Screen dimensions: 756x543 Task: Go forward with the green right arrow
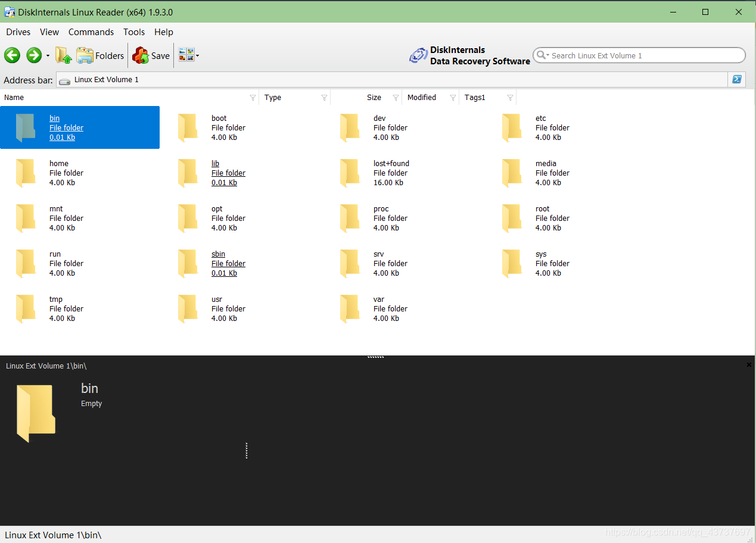(x=34, y=55)
